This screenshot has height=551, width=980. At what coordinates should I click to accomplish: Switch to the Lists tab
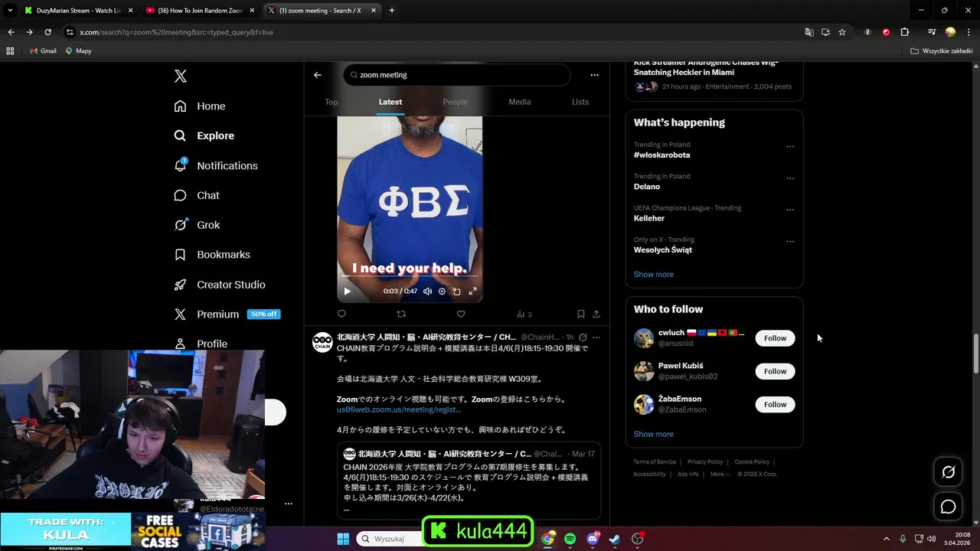coord(580,102)
